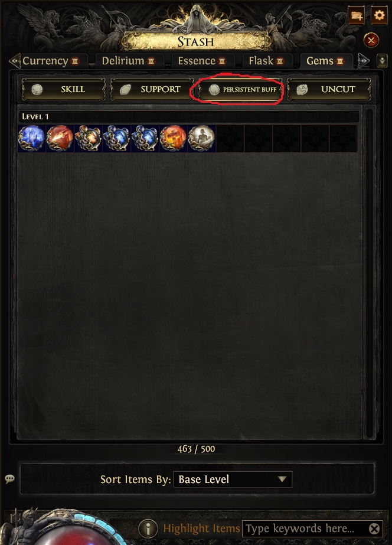Click the third gem with chained orbs
Screen dimensions: 392x545
[89, 138]
